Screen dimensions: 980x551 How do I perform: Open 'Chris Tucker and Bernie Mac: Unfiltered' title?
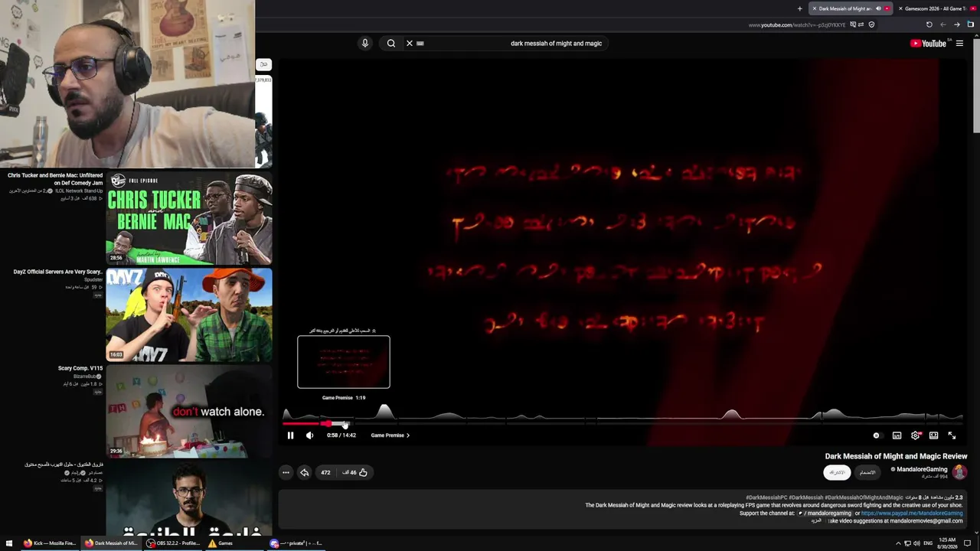coord(55,179)
